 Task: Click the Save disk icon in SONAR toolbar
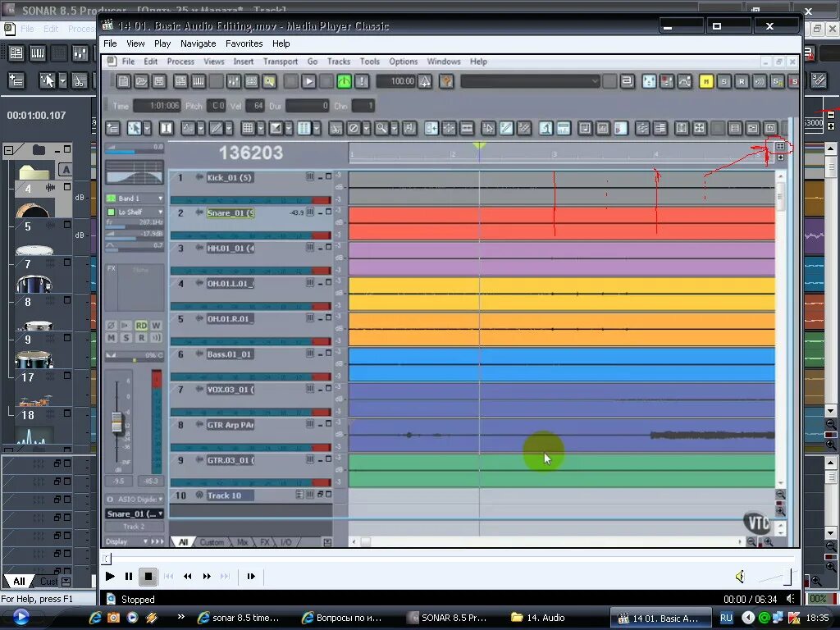[159, 81]
